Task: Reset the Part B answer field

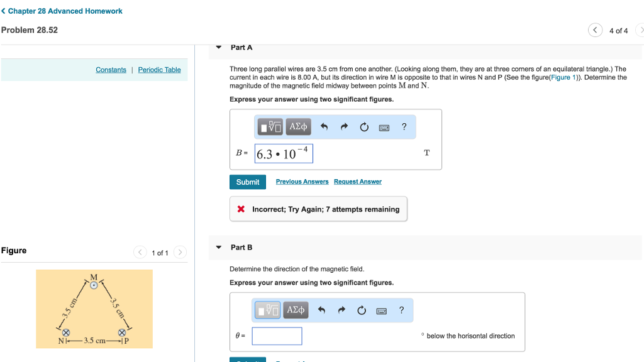Action: click(x=361, y=310)
